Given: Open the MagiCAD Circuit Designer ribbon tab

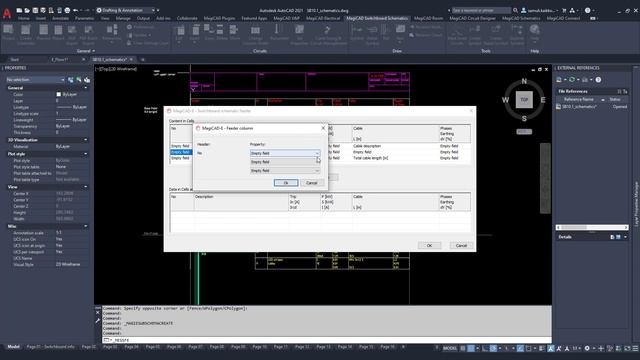Looking at the screenshot, I should tap(472, 18).
